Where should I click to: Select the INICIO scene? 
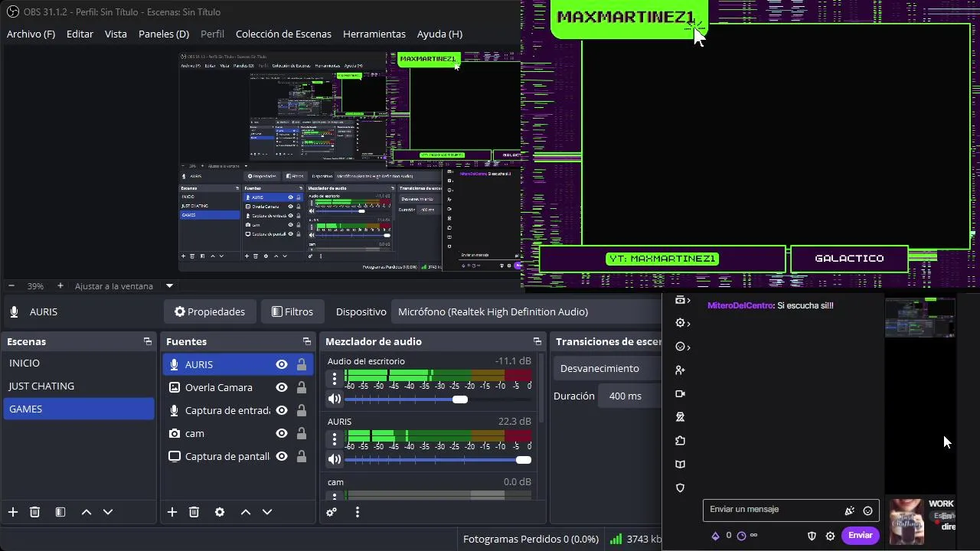pyautogui.click(x=78, y=363)
